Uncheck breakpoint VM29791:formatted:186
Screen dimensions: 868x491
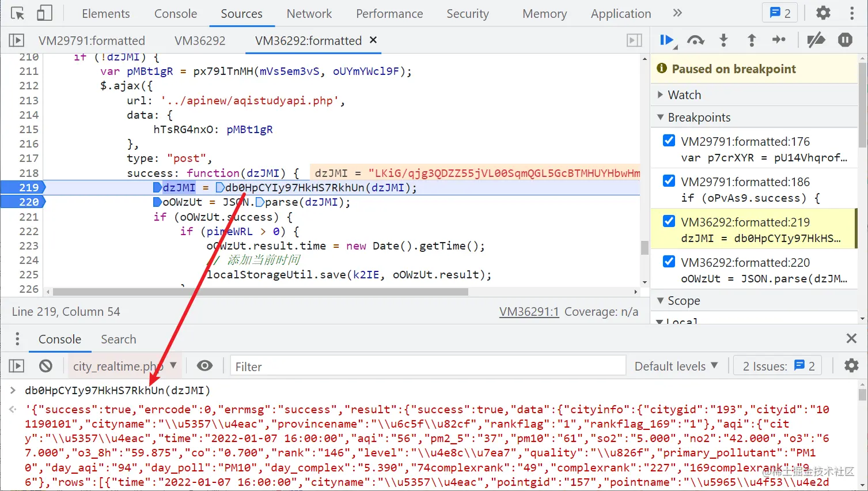669,181
